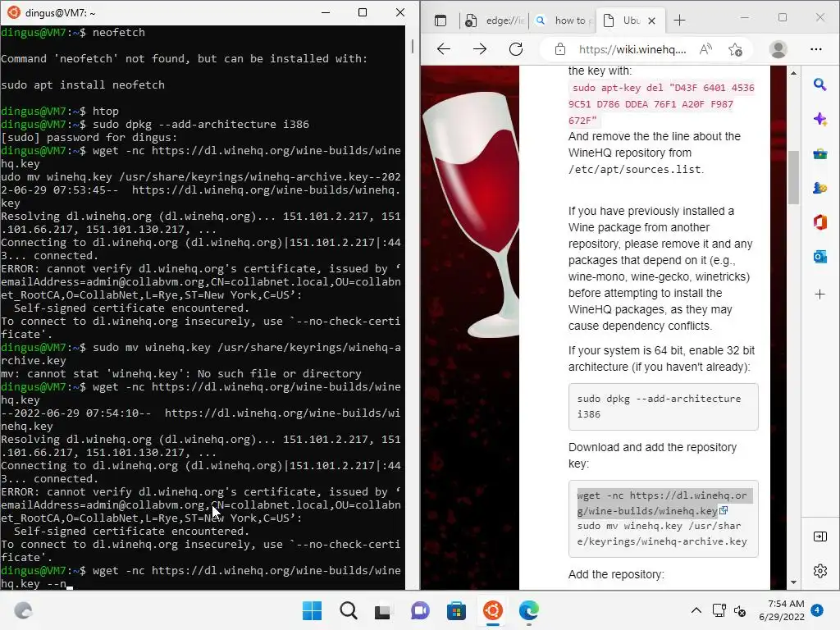
Task: Click the wiki.winehq address bar
Action: pos(632,49)
